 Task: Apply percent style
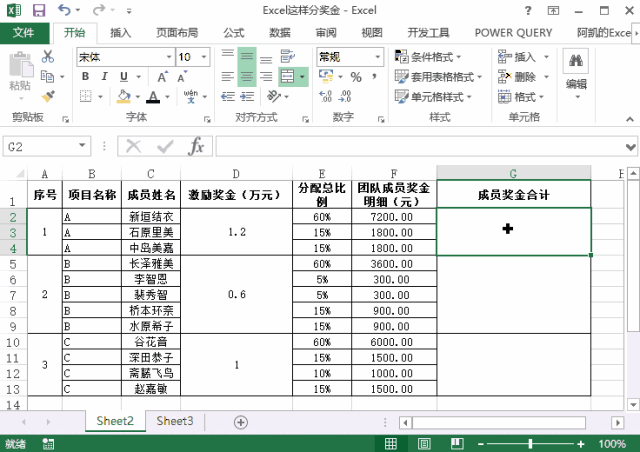click(356, 77)
